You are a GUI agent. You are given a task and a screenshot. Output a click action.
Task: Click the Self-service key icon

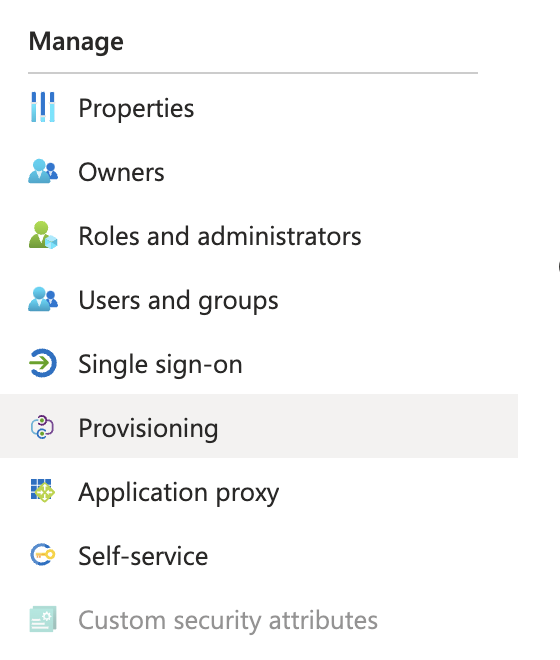tap(43, 555)
